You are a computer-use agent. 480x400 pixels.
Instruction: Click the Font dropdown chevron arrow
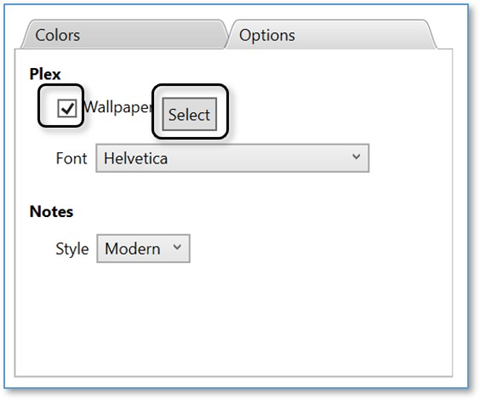[x=356, y=157]
